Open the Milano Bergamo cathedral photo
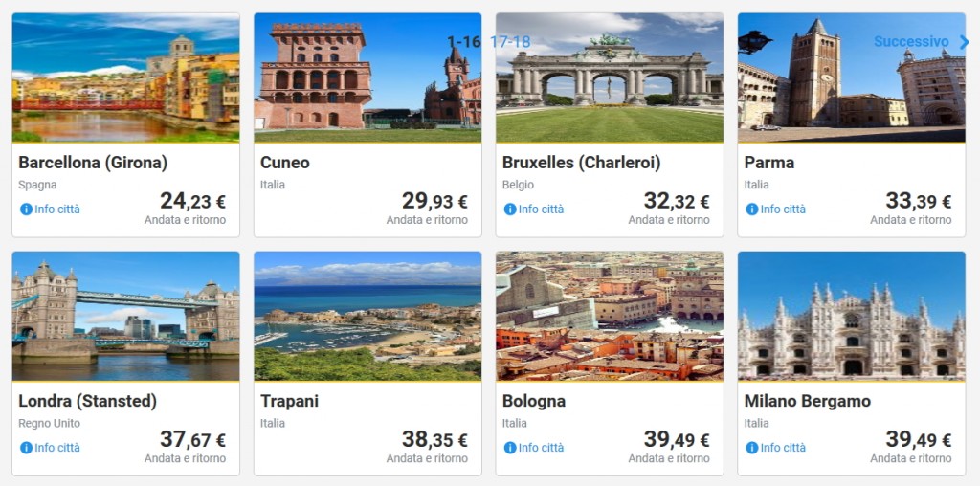The height and width of the screenshot is (486, 980). (851, 317)
